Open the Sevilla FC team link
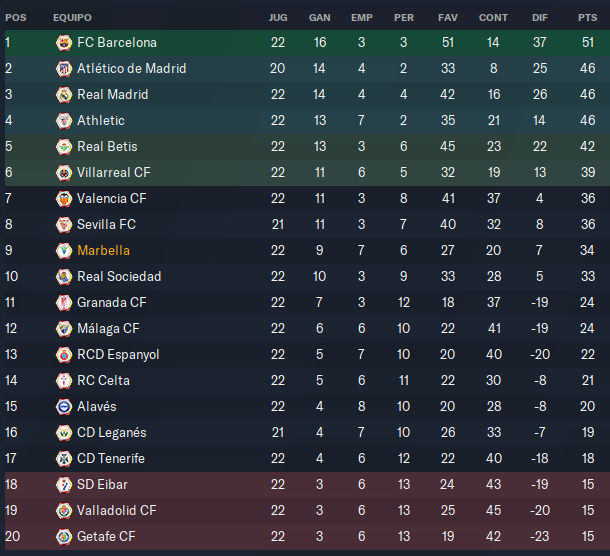This screenshot has height=556, width=610. point(106,225)
